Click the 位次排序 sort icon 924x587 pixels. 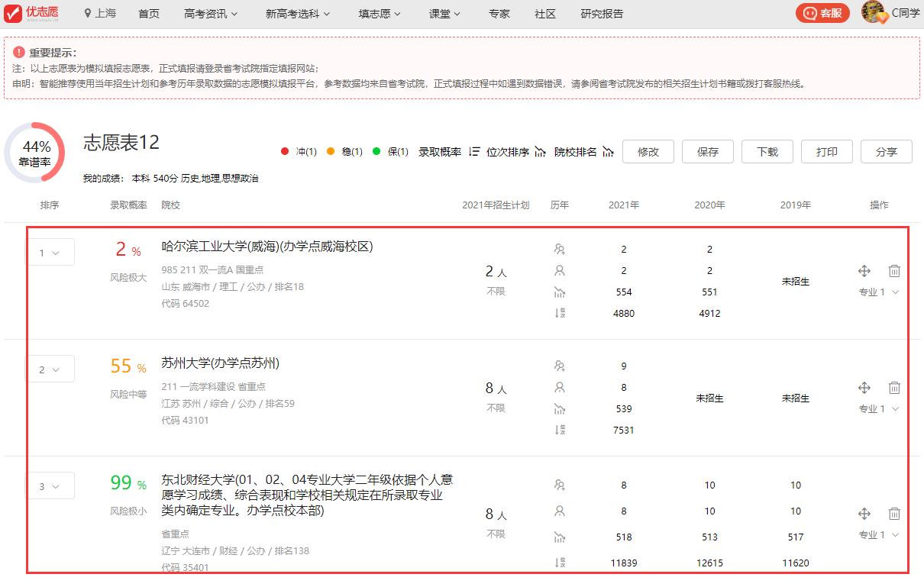[x=541, y=152]
